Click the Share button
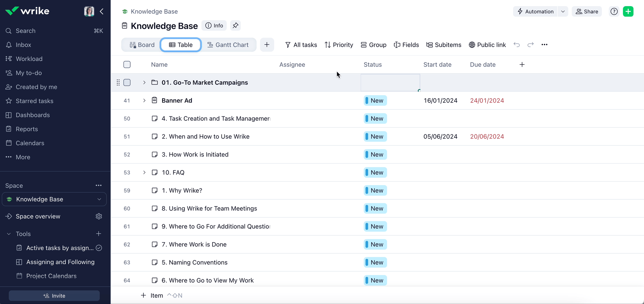644x304 pixels. pyautogui.click(x=587, y=11)
